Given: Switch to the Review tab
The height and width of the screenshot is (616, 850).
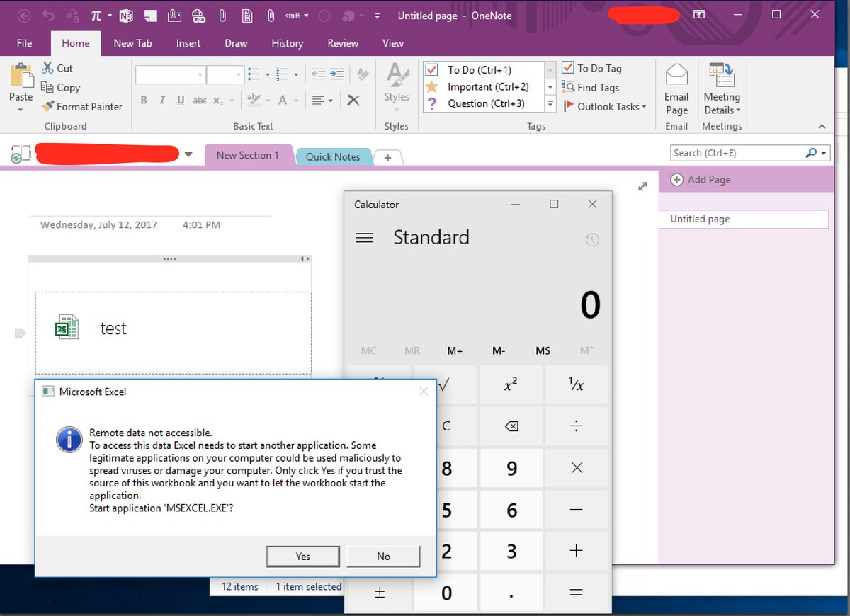Looking at the screenshot, I should [x=343, y=43].
